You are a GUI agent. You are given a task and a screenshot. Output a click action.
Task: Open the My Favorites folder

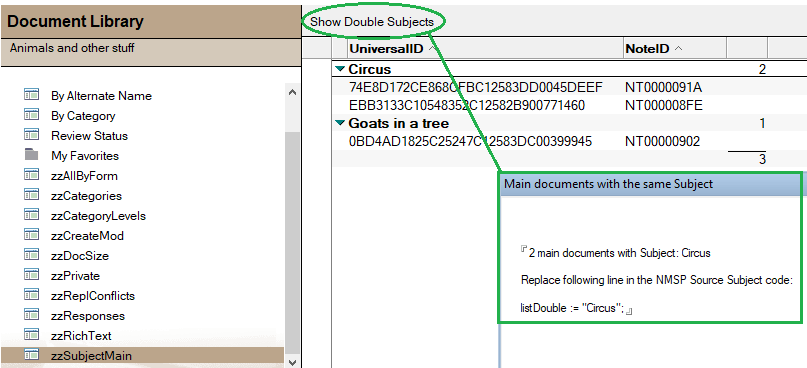pos(85,156)
